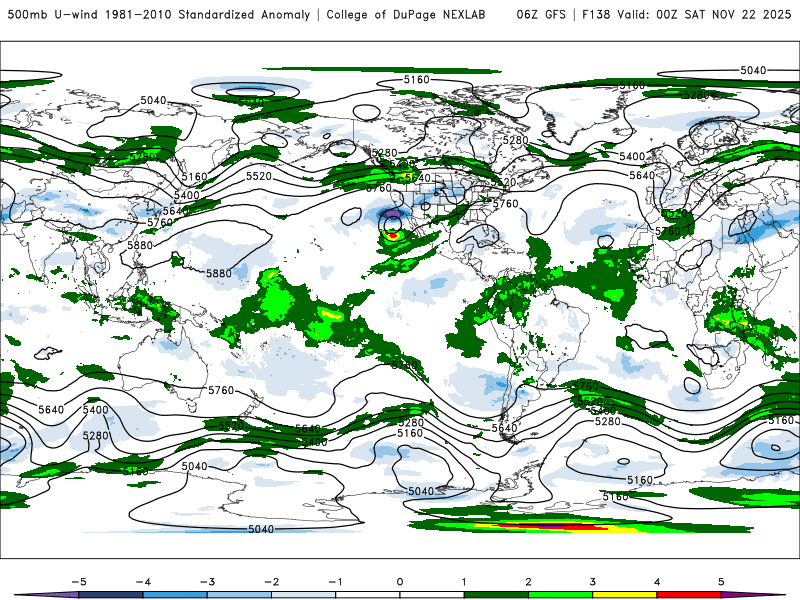Click the 'F138 Valid: 00Z SAT NOV 22 2025' text
The image size is (800, 600).
(x=687, y=14)
